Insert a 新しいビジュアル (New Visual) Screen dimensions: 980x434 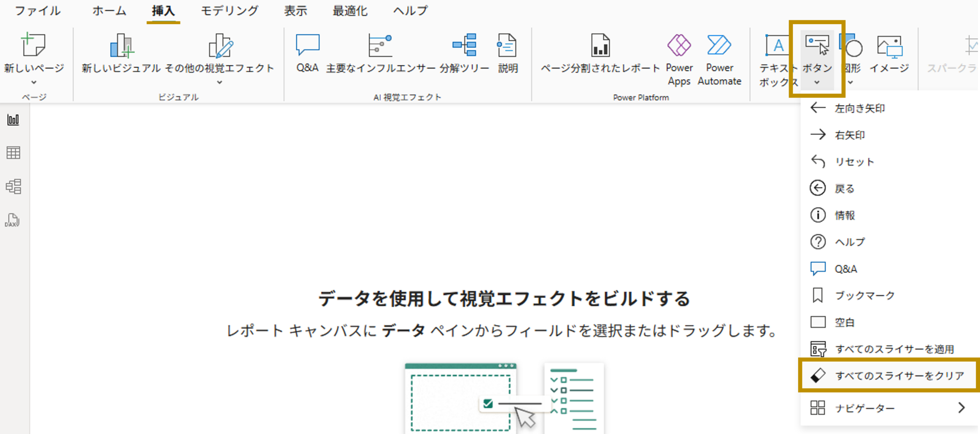click(x=121, y=54)
